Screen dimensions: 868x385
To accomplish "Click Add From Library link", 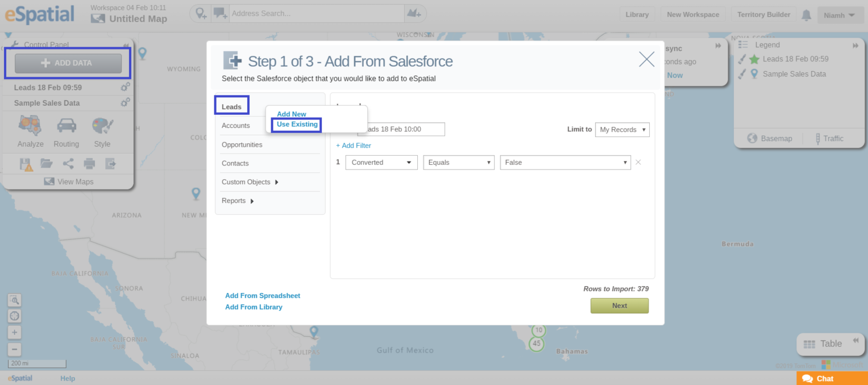I will [254, 307].
